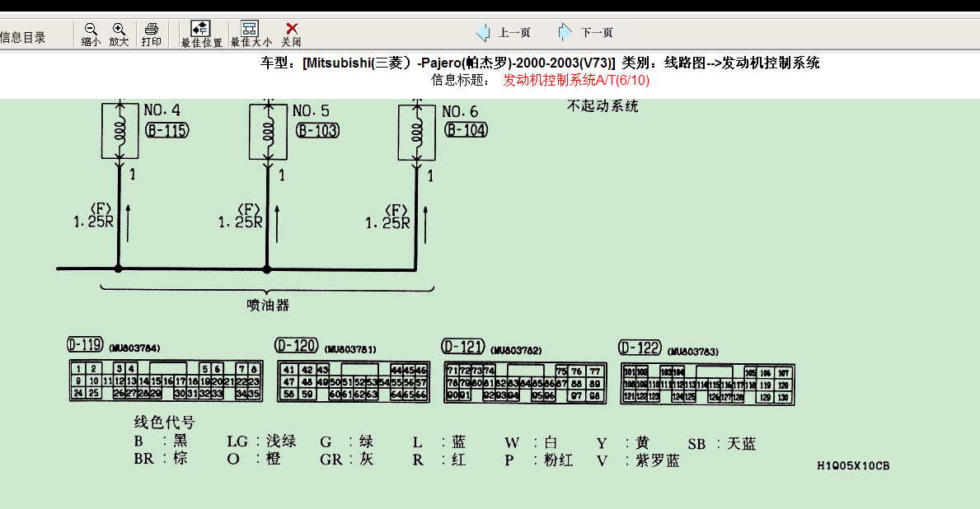Click part number MU803782

click(516, 351)
